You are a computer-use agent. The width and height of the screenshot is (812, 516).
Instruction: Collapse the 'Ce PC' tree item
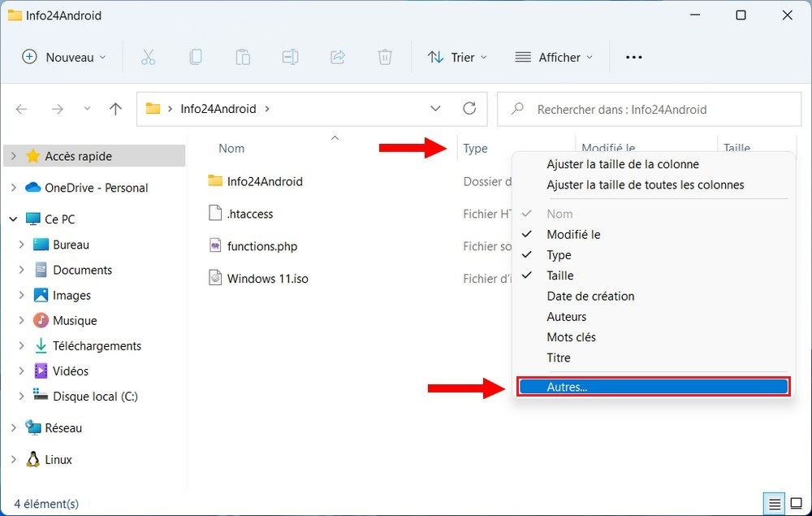12,219
